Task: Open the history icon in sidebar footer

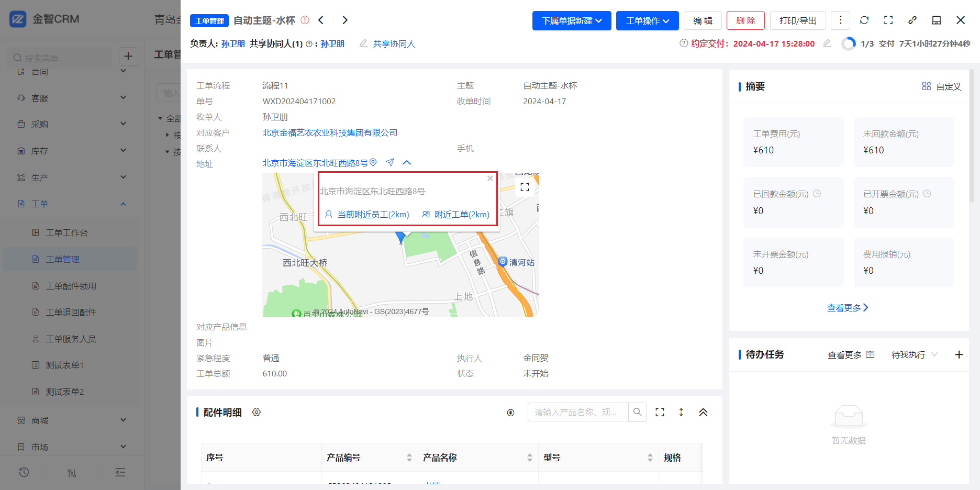Action: pos(24,473)
